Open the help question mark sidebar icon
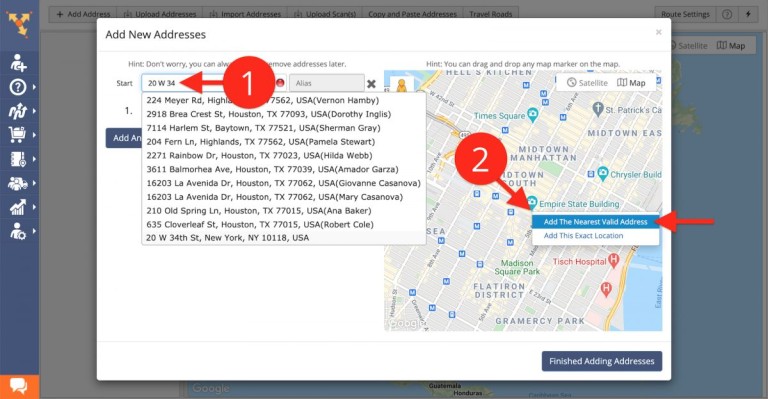 coord(18,87)
